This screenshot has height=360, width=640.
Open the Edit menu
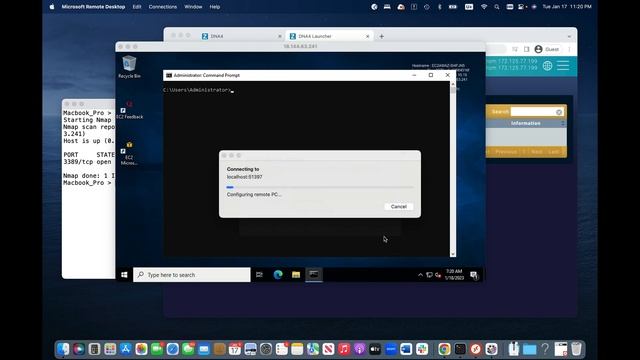(137, 7)
